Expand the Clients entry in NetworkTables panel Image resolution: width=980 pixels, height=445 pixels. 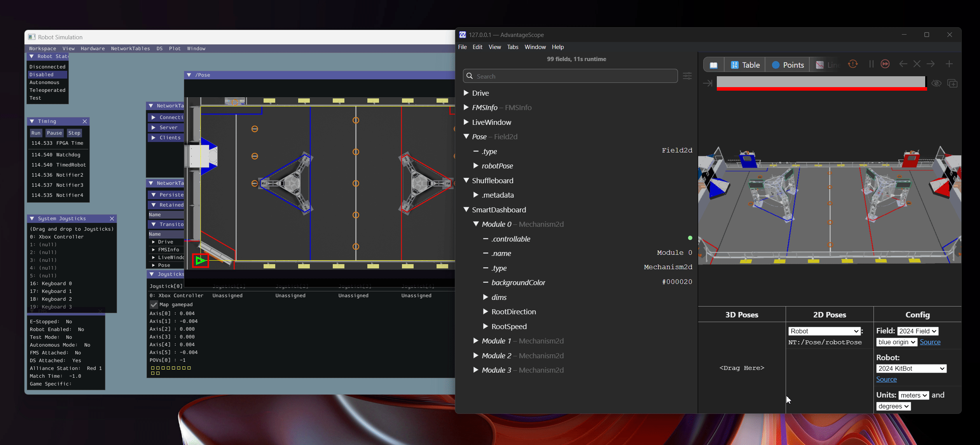(x=154, y=138)
